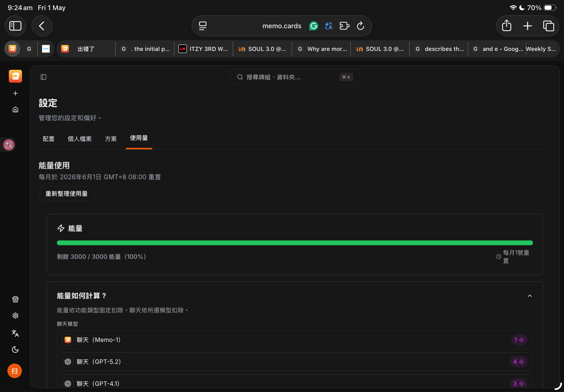Open Safari extensions puzzle icon
This screenshot has width=564, height=392.
pos(344,26)
